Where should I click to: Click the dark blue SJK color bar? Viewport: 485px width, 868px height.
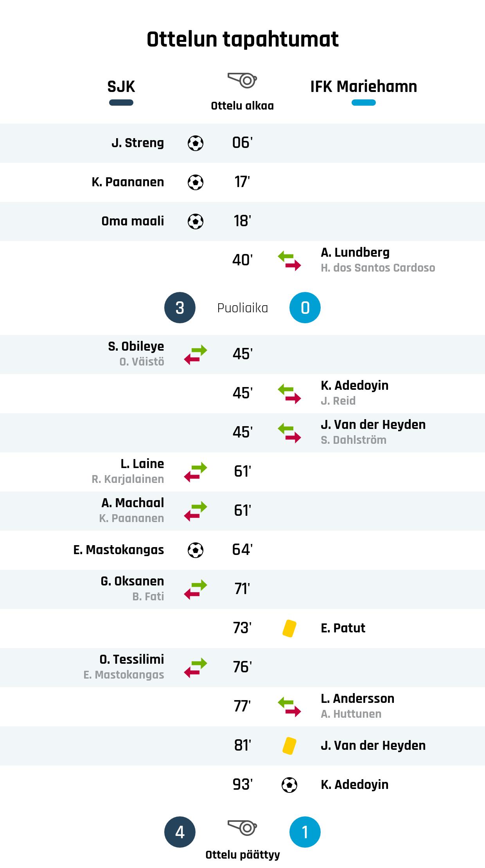(121, 103)
